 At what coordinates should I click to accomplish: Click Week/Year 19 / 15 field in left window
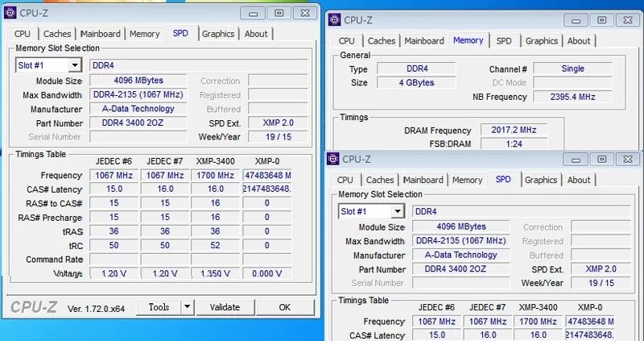(278, 136)
